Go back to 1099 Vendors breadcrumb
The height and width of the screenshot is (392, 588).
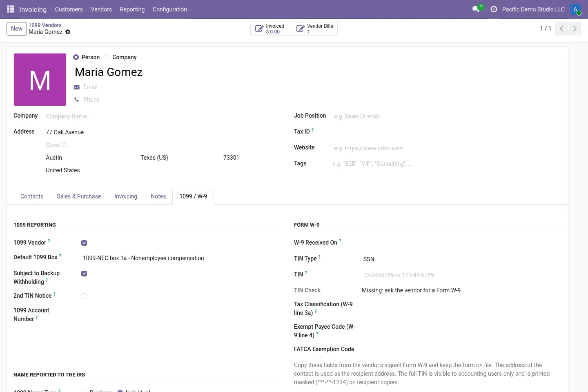[45, 25]
